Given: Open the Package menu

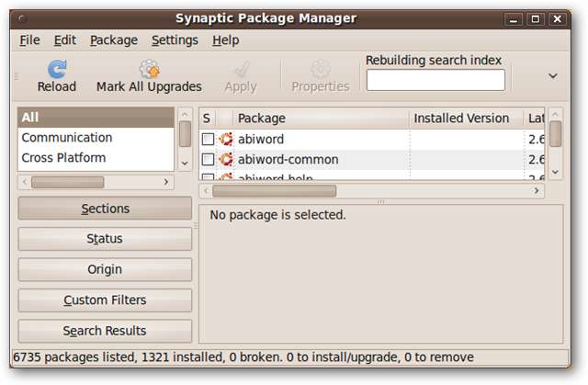Looking at the screenshot, I should [114, 40].
